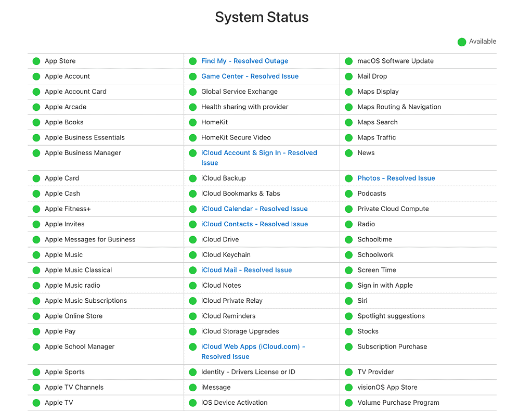
Task: Select the Apple School Manager text
Action: 80,346
